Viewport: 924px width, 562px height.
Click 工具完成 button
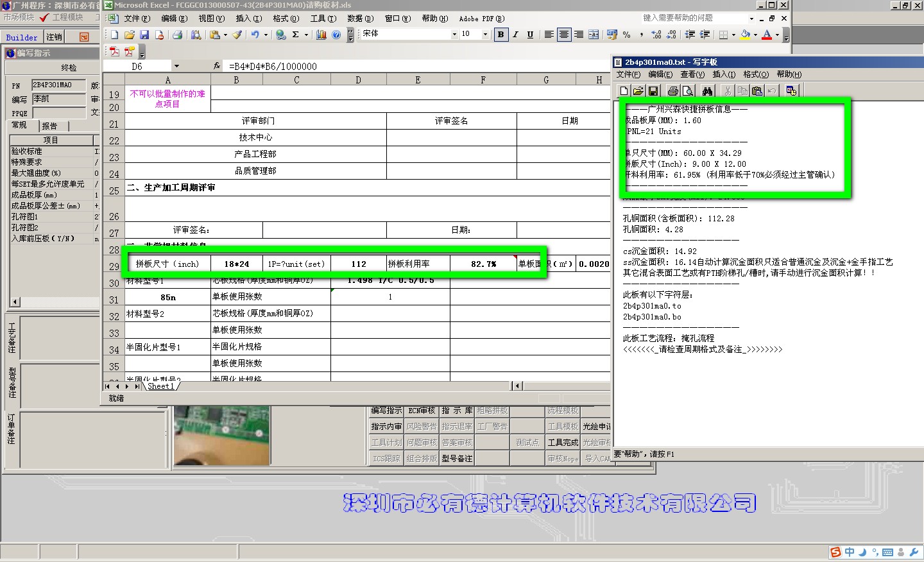(563, 443)
